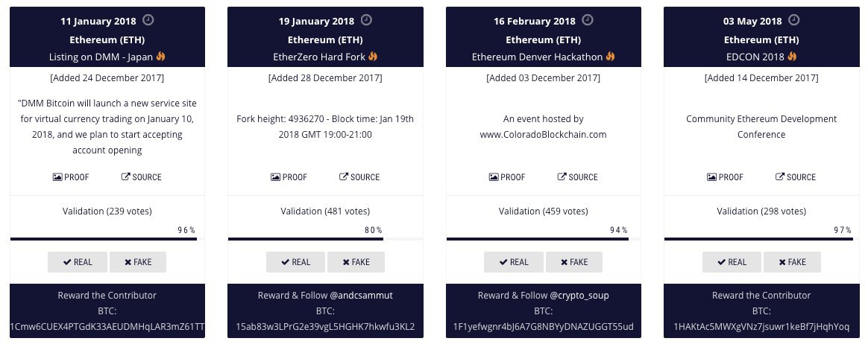Viewport: 868px width, 347px height.
Task: Vote REAL on DMM Japan listing
Action: 78,262
